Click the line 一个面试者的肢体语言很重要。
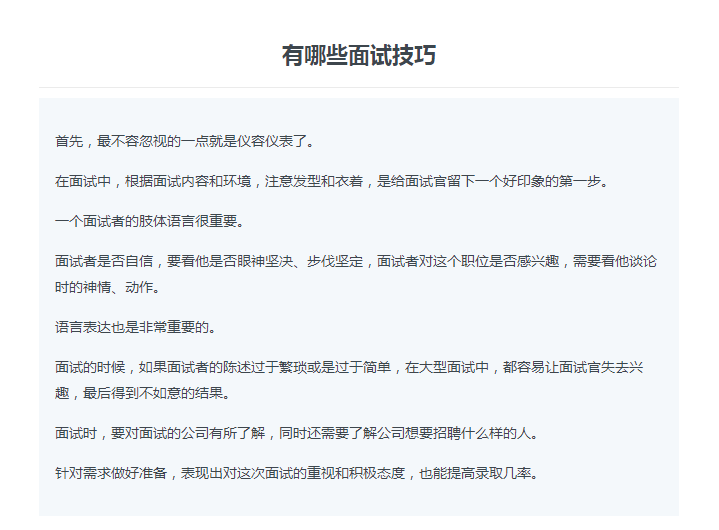 click(150, 221)
